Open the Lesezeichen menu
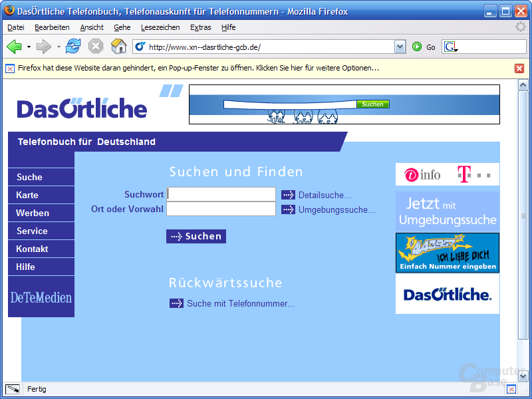532x399 pixels. pyautogui.click(x=160, y=27)
